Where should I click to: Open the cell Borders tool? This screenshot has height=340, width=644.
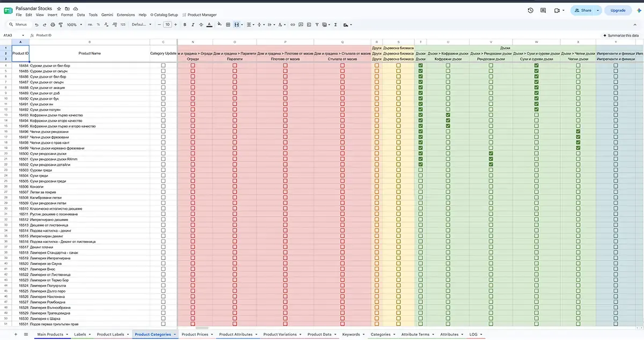[x=228, y=25]
